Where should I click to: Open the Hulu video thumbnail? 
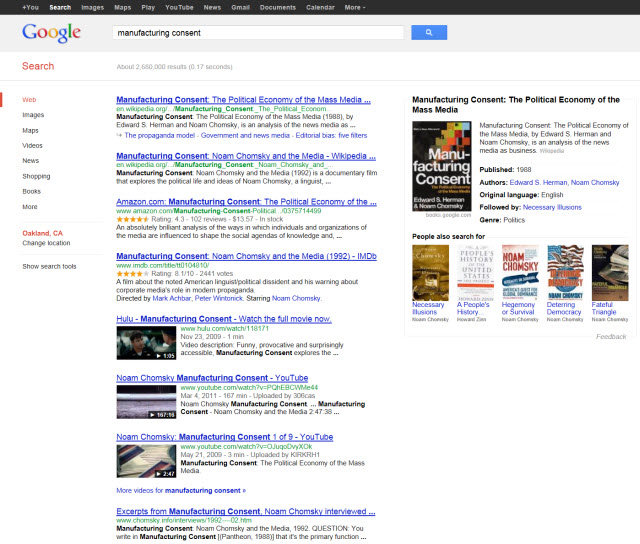[146, 343]
